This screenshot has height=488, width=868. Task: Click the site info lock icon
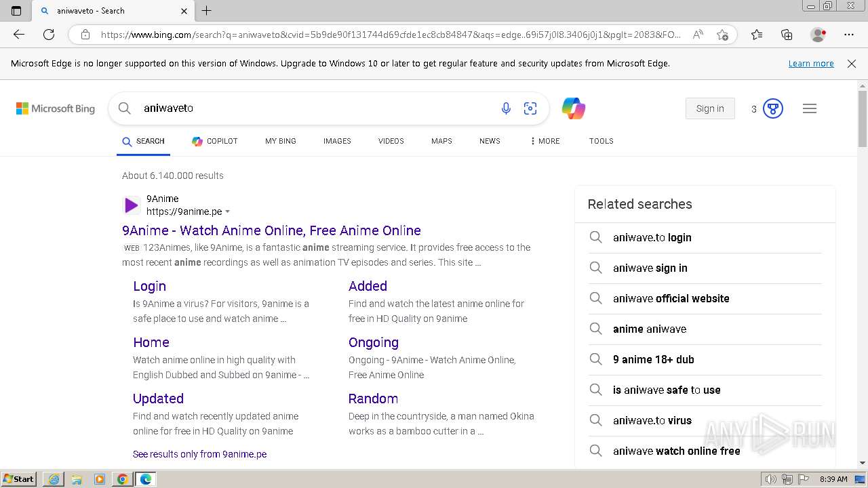(x=85, y=35)
